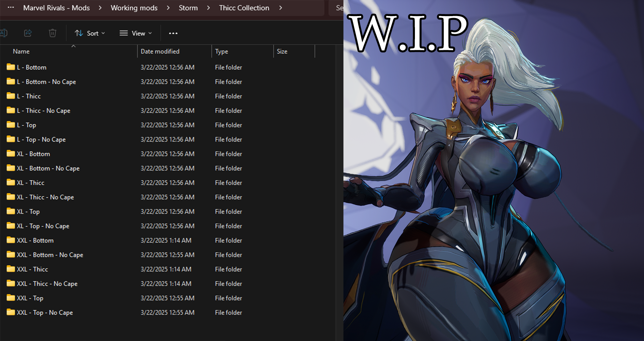Click the folder icon for XL - Bottom

pos(11,153)
